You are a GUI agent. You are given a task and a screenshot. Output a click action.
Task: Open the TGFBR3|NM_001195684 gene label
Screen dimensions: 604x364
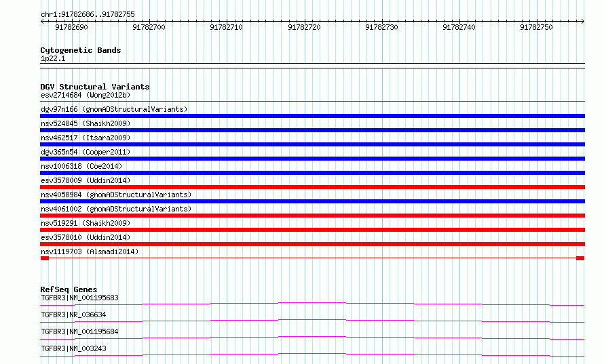point(79,331)
